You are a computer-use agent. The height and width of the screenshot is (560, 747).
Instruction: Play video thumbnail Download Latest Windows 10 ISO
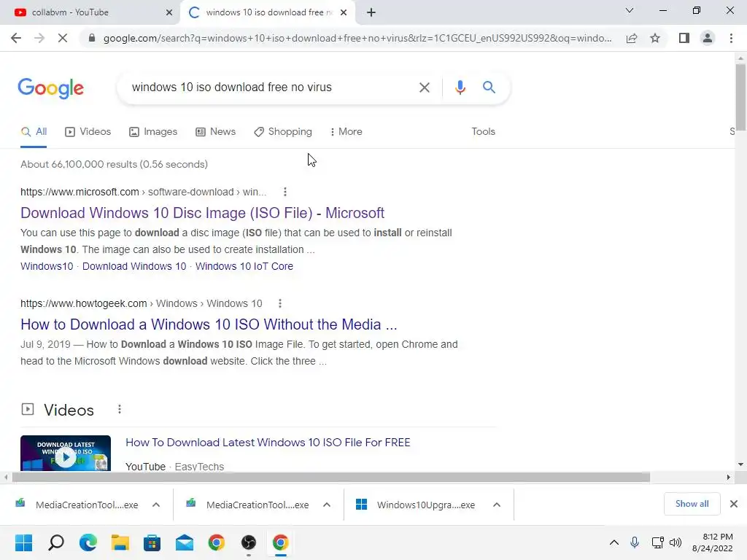pos(66,454)
